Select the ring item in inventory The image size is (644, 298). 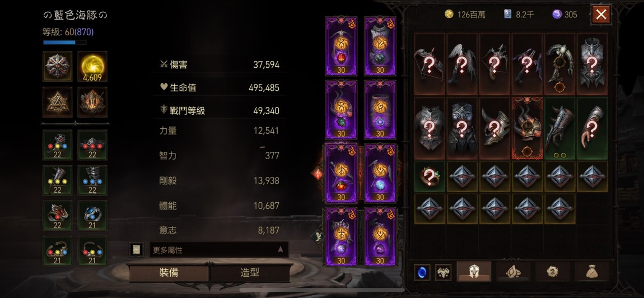(430, 177)
